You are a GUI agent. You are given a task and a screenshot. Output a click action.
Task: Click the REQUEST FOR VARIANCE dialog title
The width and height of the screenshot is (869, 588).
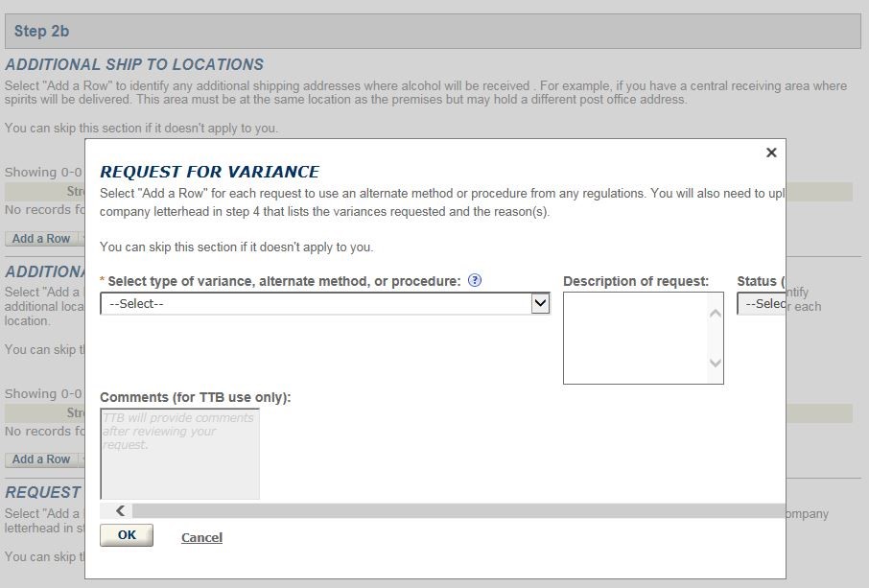click(x=209, y=172)
